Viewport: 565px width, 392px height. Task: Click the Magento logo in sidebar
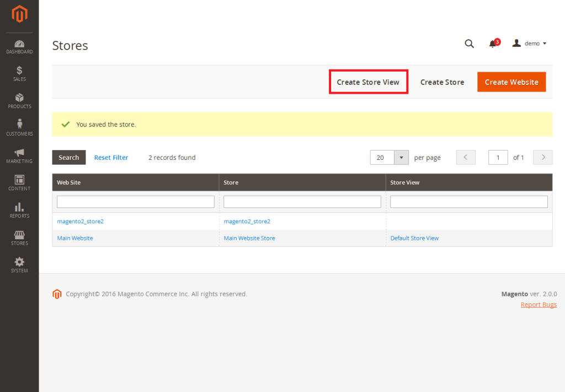(19, 14)
